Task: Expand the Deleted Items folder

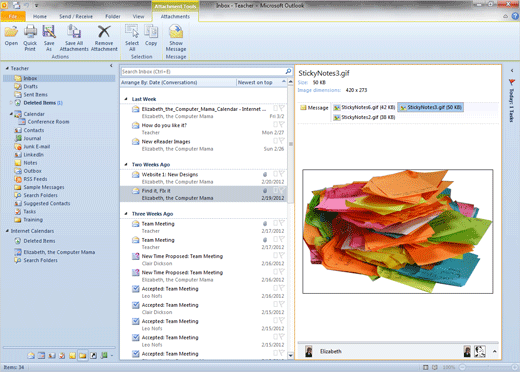Action: tap(11, 103)
